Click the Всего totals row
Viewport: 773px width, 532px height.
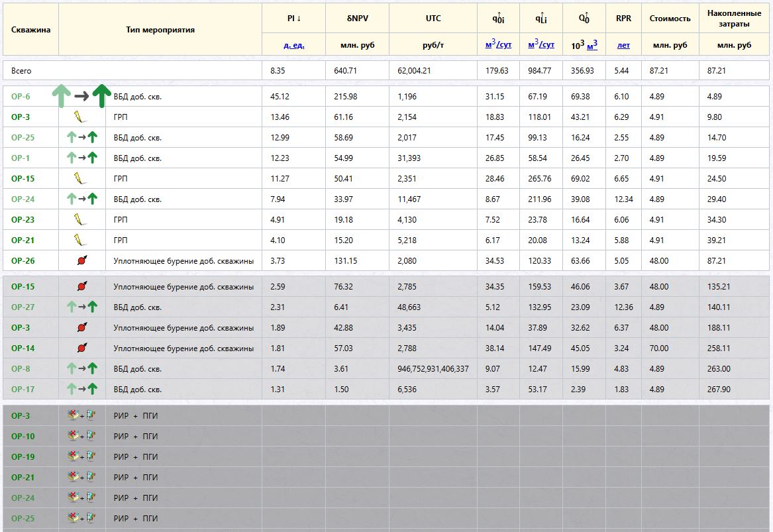click(x=386, y=70)
